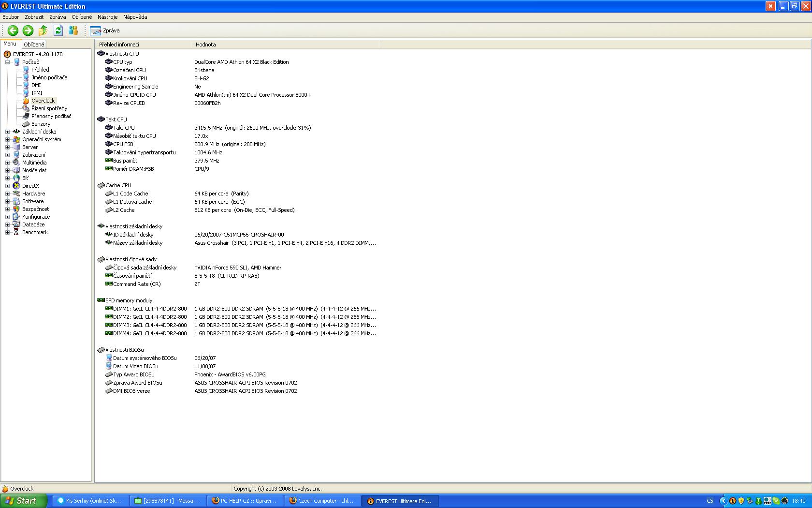Open the Nástroje menu

[x=107, y=17]
